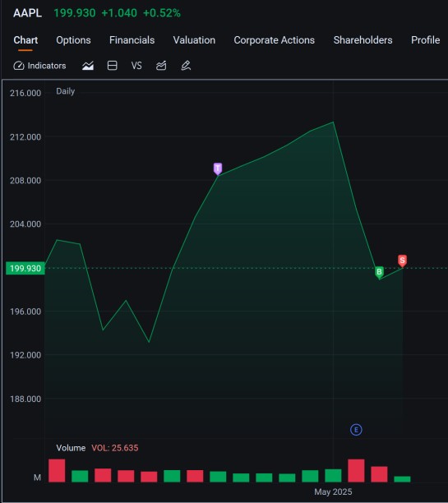Go to the Valuation tab
448x503 pixels.
pyautogui.click(x=194, y=40)
